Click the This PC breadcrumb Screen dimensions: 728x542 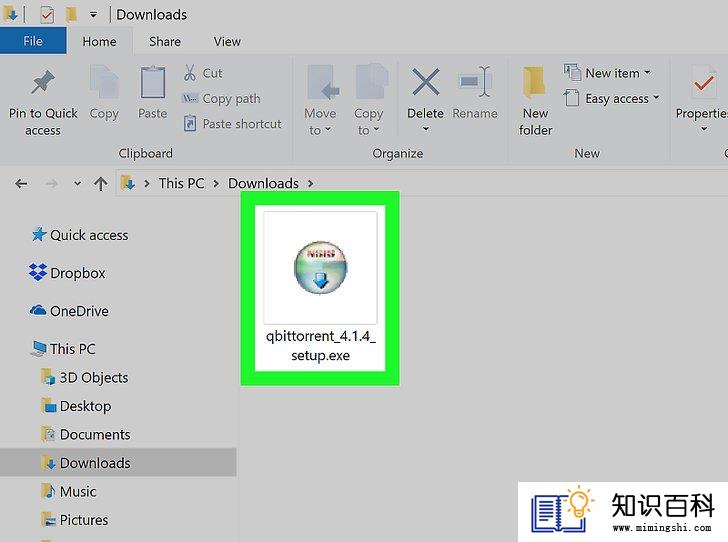[182, 183]
